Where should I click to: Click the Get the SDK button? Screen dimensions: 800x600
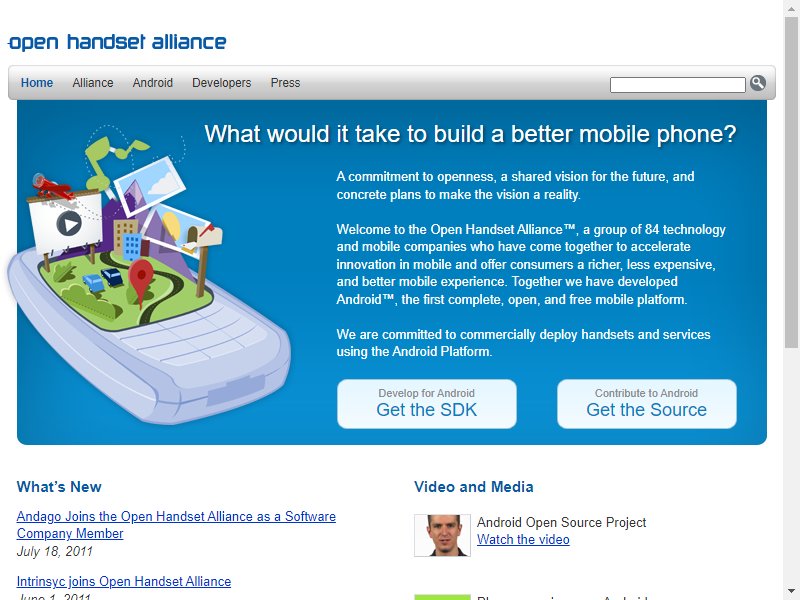(427, 404)
